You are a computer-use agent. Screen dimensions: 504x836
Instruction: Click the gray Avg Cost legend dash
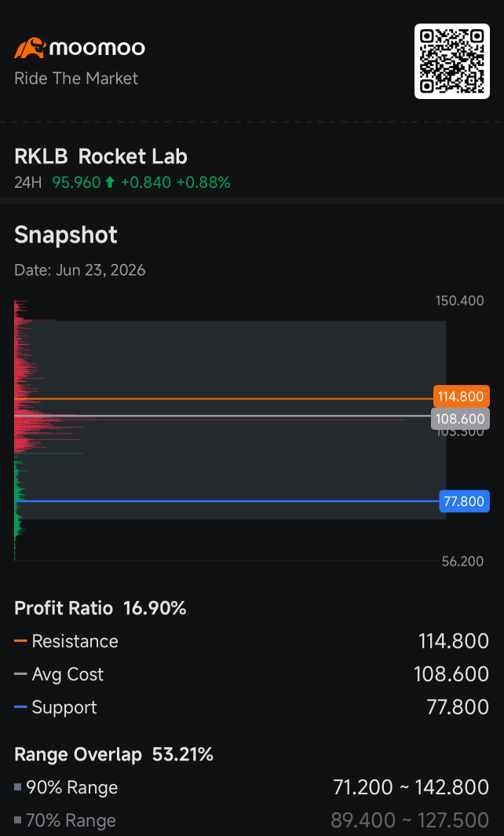[20, 674]
